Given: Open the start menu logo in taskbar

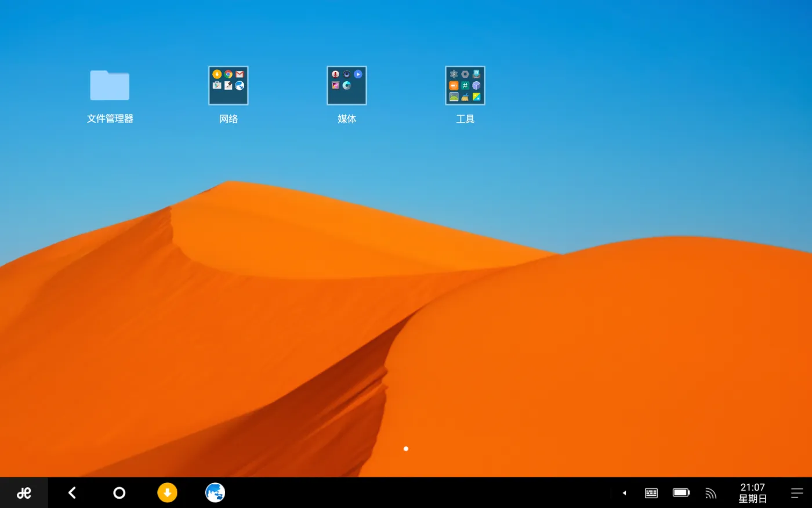Looking at the screenshot, I should coord(24,493).
